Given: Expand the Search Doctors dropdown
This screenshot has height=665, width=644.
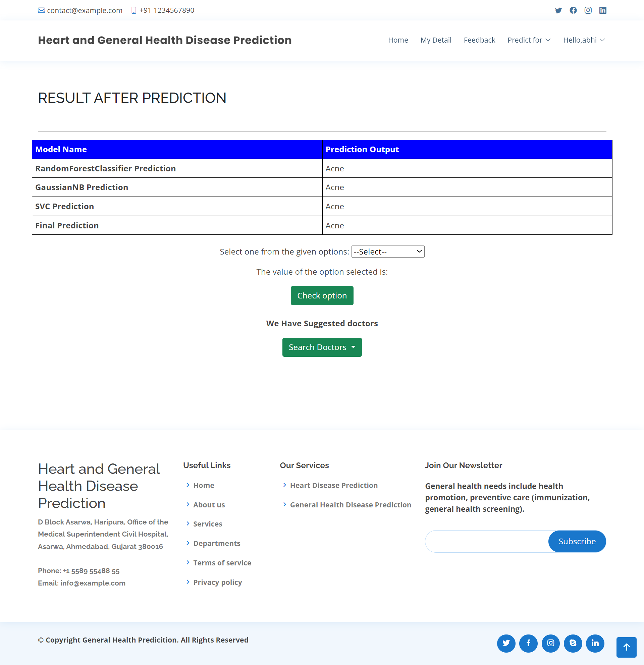Looking at the screenshot, I should tap(322, 347).
